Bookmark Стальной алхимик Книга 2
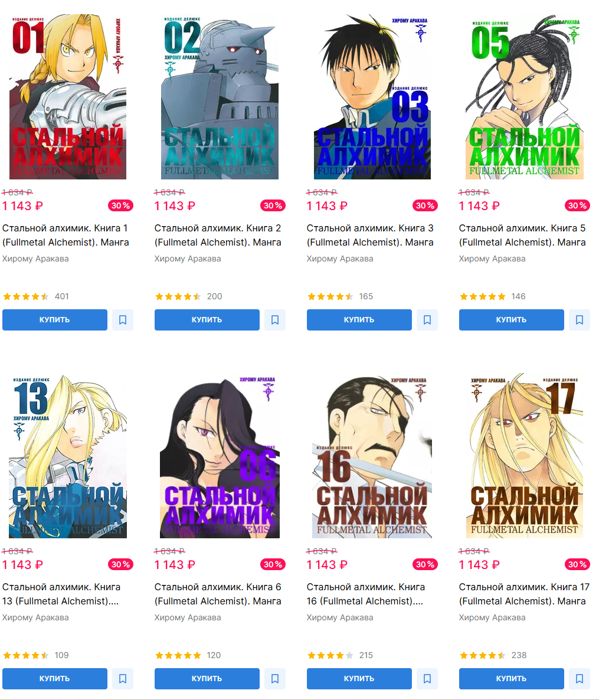This screenshot has height=700, width=599. click(275, 320)
